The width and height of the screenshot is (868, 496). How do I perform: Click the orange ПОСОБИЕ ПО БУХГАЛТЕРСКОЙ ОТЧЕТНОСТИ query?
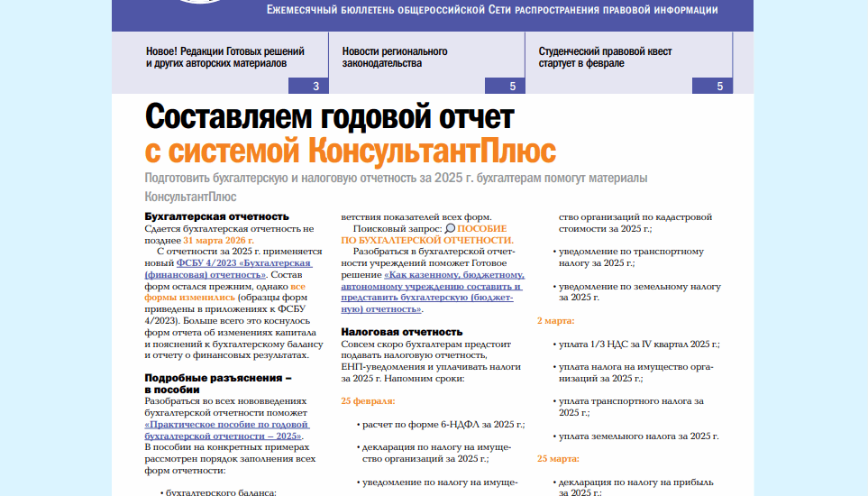point(427,241)
